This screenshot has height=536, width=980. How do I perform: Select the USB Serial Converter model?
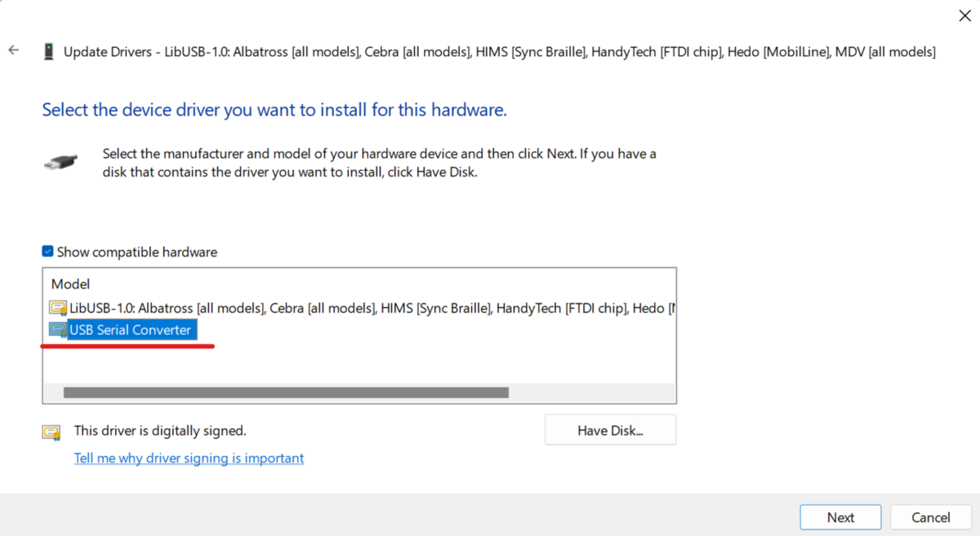point(131,330)
